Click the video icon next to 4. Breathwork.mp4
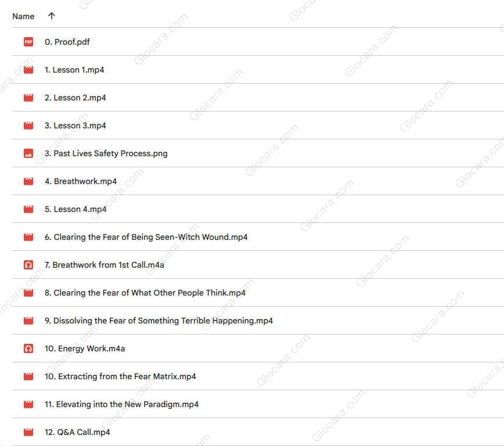The width and height of the screenshot is (504, 446). click(x=28, y=181)
